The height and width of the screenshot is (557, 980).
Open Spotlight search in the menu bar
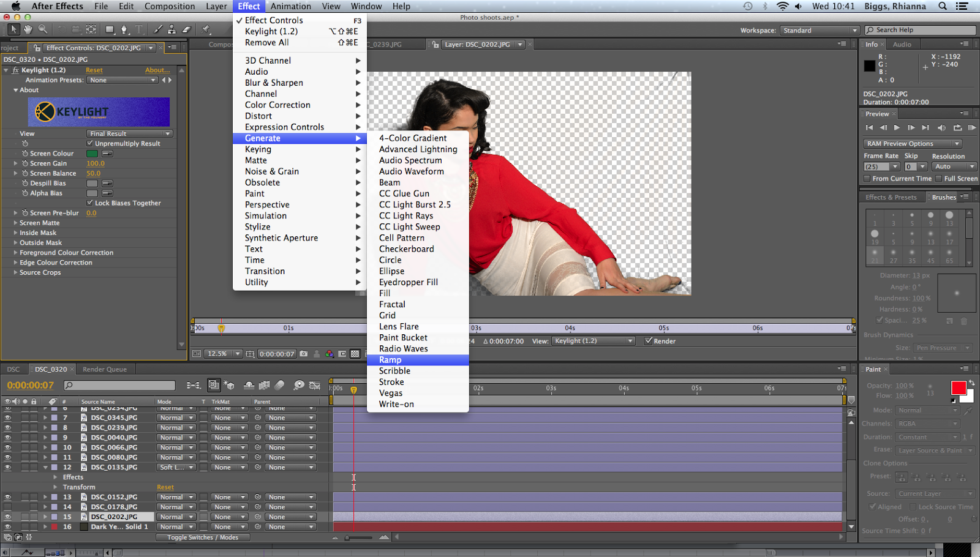(943, 6)
